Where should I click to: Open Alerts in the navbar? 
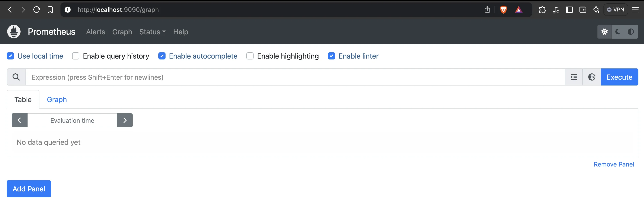point(95,32)
